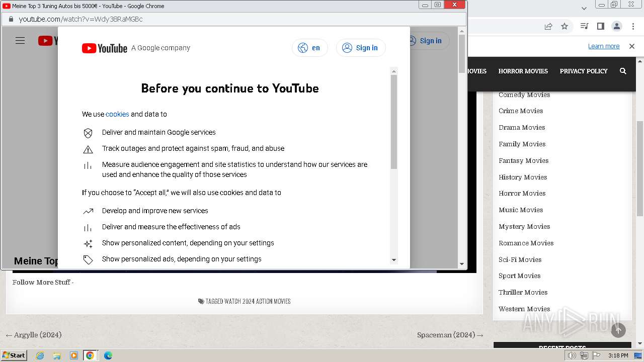Sign in via the YouTube page header

coord(426,41)
